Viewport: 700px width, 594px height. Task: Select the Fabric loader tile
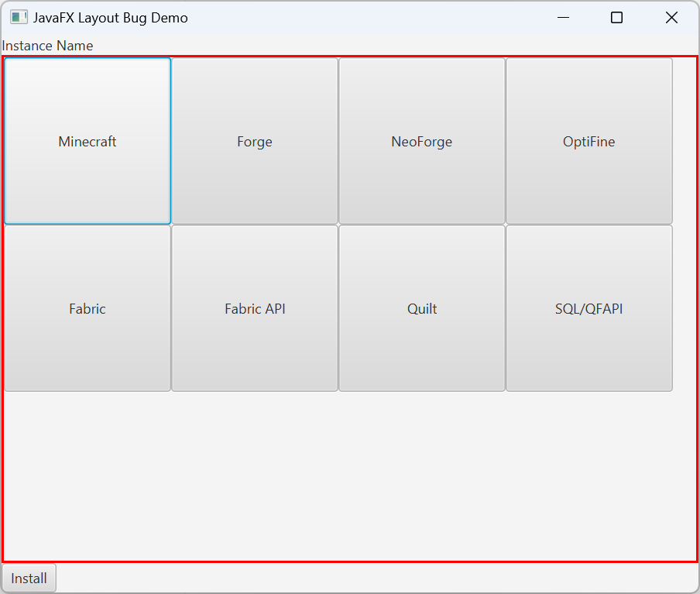tap(87, 308)
